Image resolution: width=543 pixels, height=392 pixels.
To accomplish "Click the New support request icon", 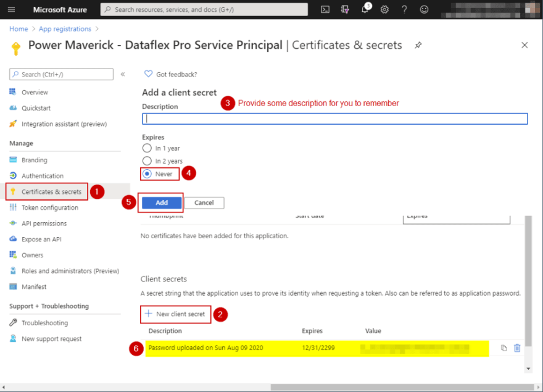I will (13, 338).
